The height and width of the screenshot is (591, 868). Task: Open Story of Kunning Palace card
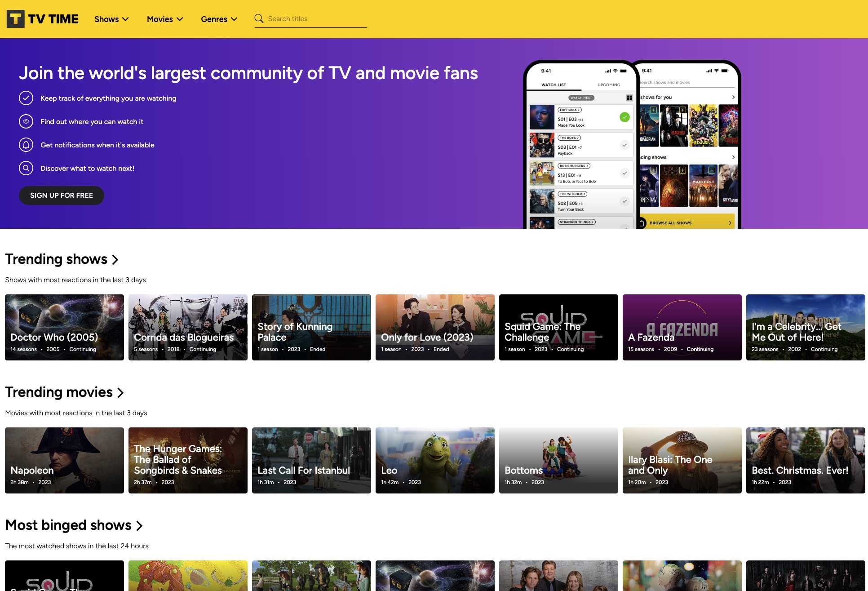click(x=311, y=327)
